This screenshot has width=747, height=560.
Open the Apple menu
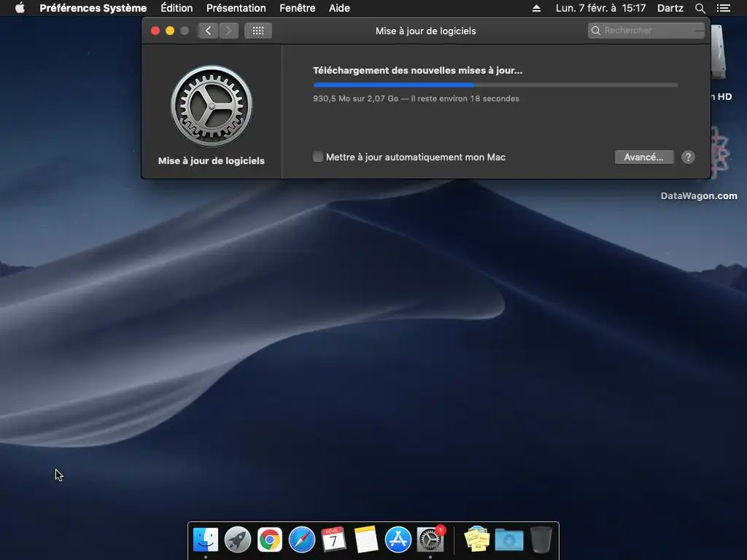click(x=20, y=8)
